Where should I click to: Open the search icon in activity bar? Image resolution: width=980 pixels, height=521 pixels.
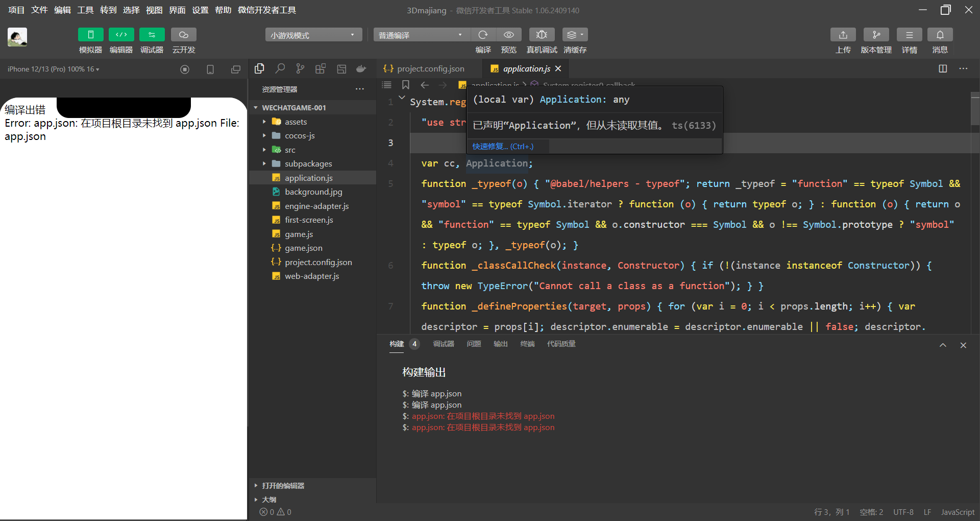pos(280,68)
